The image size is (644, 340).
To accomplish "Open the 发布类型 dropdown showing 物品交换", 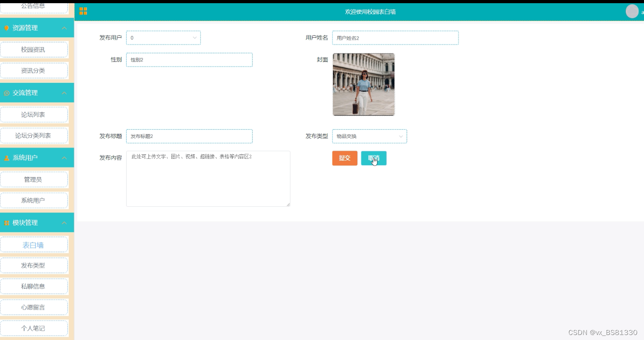I will pyautogui.click(x=369, y=136).
